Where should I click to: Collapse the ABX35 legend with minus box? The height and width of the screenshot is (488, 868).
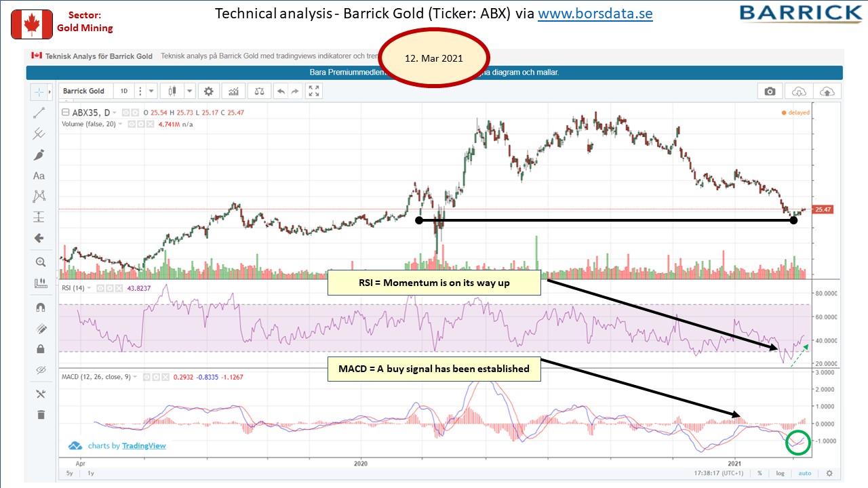(x=65, y=113)
